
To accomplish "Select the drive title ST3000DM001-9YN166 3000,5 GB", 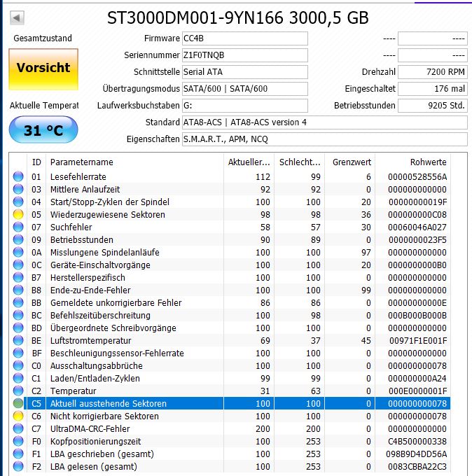I will [238, 18].
